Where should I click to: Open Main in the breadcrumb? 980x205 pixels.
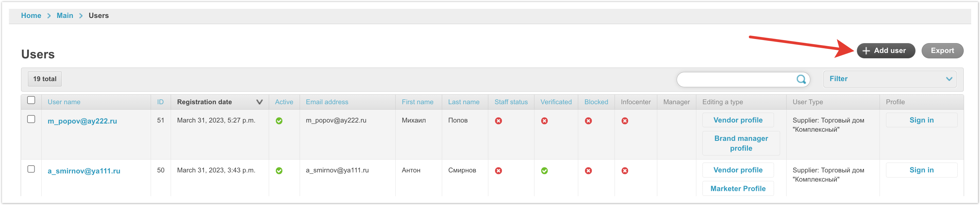click(65, 16)
